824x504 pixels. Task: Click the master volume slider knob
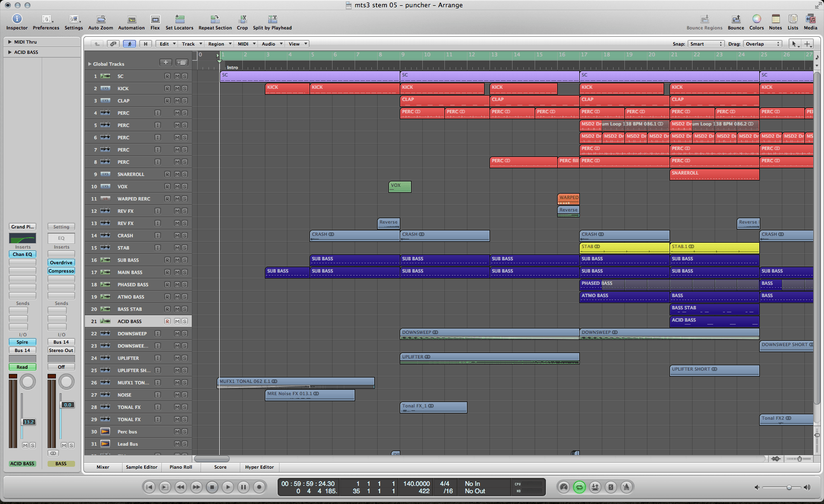789,487
